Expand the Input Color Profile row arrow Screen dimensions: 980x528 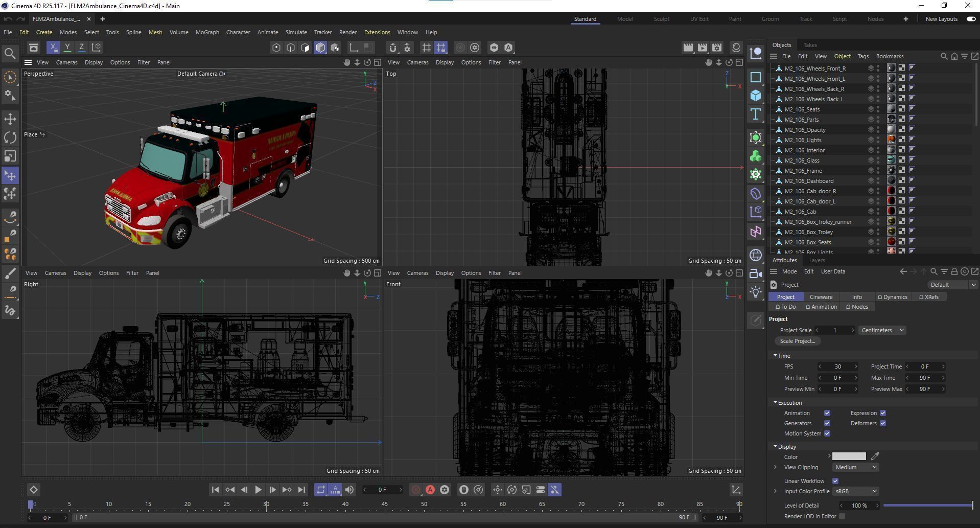click(775, 491)
